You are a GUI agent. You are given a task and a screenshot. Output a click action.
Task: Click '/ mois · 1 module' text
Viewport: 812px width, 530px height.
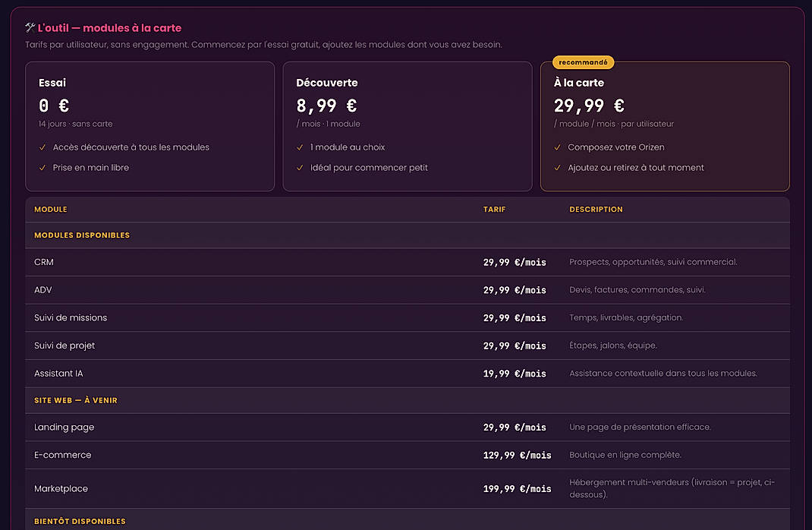tap(329, 124)
